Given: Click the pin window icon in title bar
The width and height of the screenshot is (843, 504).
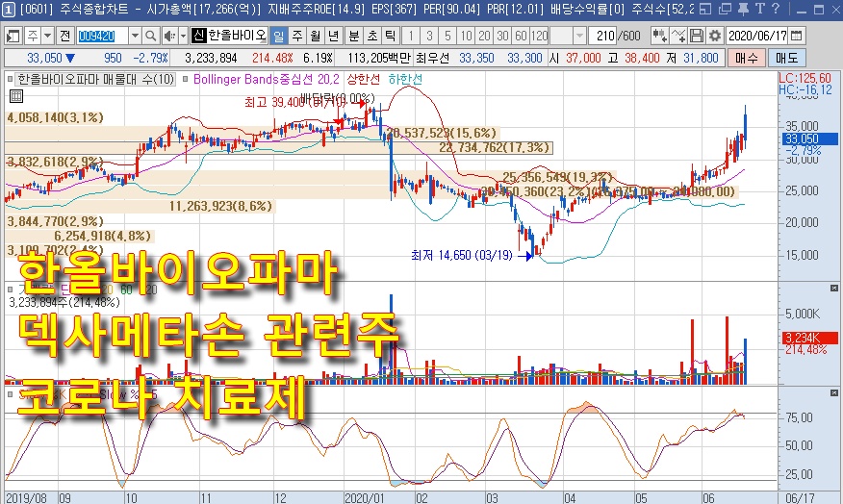Looking at the screenshot, I should 743,9.
